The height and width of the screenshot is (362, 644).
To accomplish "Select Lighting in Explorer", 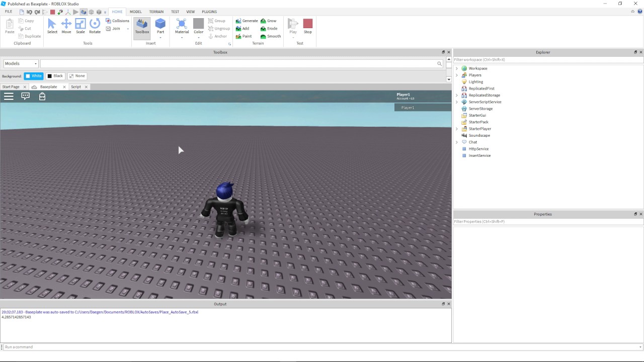I will (475, 82).
